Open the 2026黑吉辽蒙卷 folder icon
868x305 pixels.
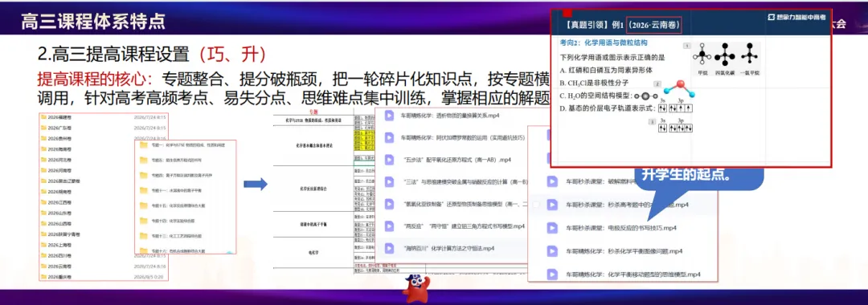pyautogui.click(x=43, y=181)
